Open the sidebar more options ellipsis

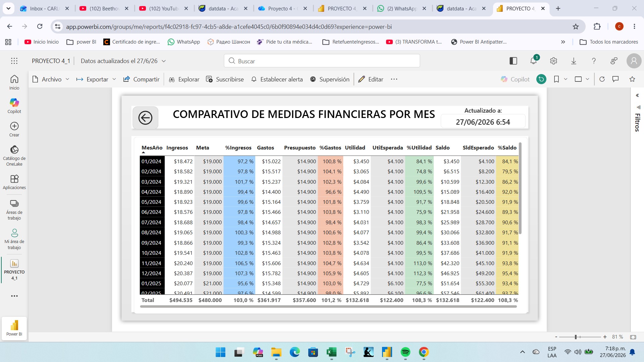pos(14,296)
